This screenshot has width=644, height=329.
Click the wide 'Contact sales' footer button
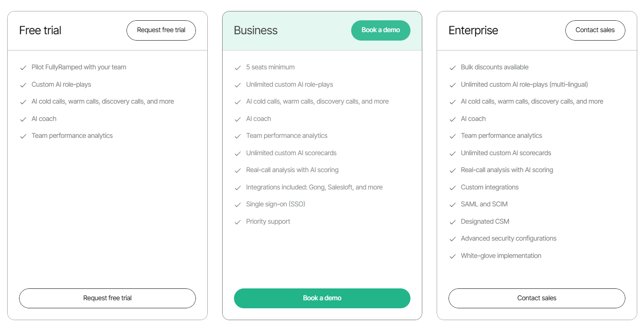click(x=537, y=298)
